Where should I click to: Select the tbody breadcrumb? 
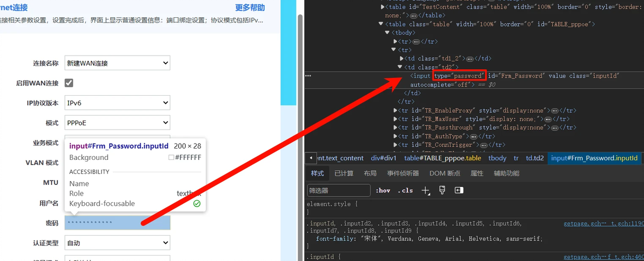tap(498, 158)
